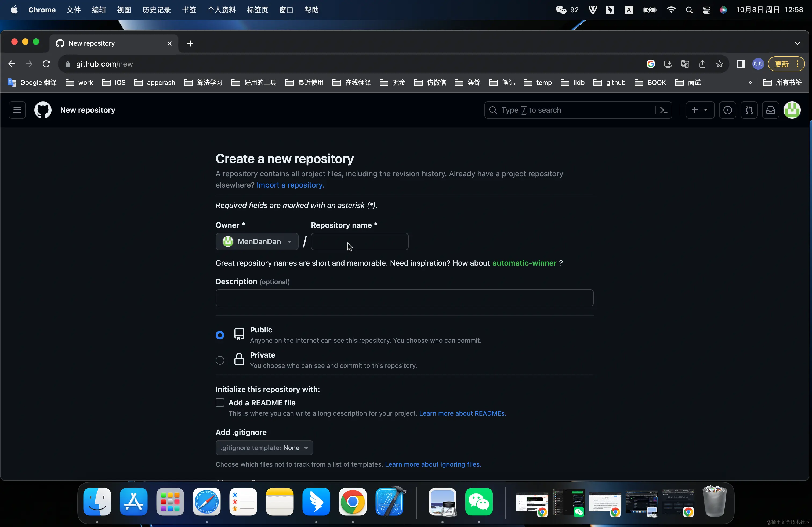
Task: Select the Private visibility radio button
Action: [220, 360]
